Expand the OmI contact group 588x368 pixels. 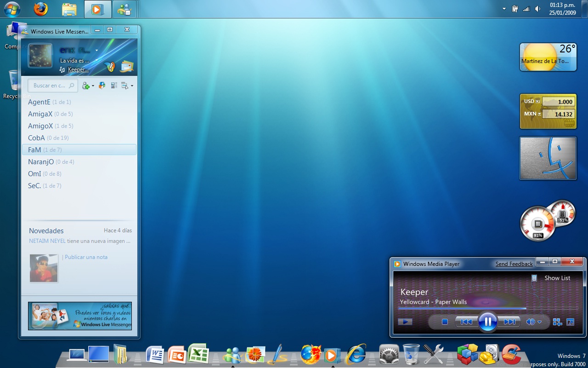(44, 174)
